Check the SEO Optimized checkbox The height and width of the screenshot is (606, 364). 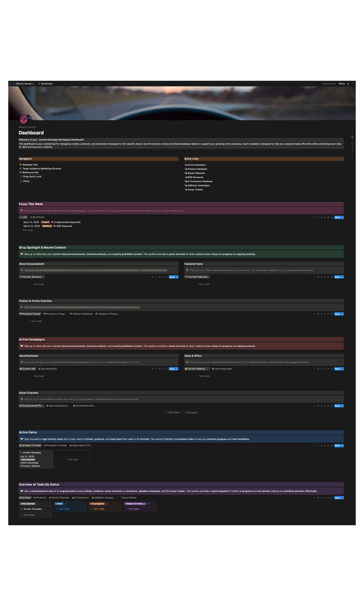pyautogui.click(x=21, y=463)
